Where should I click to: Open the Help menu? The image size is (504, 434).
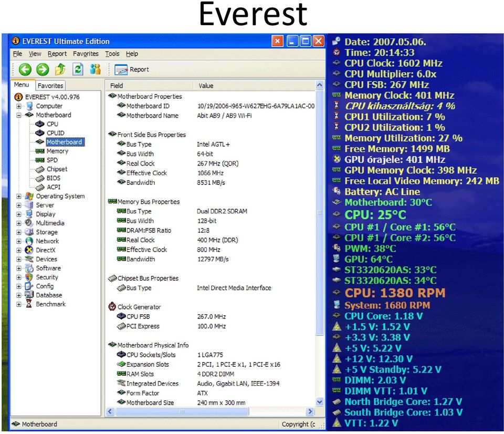tap(132, 54)
